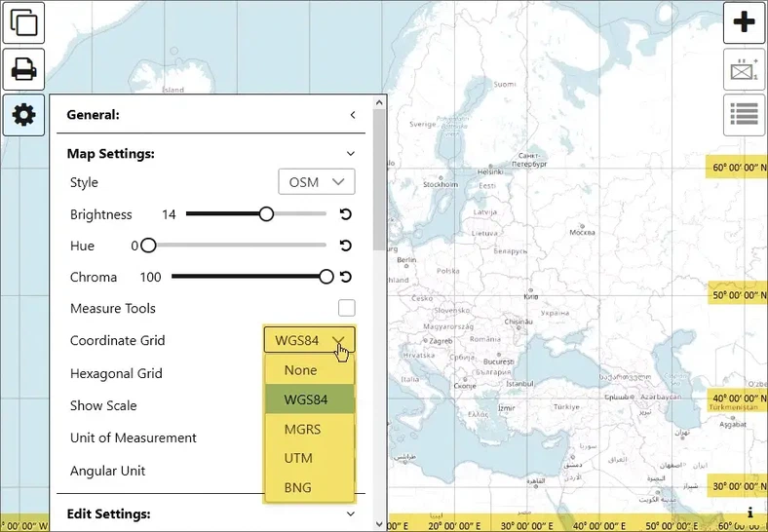768x532 pixels.
Task: Collapse the General section chevron
Action: 353,115
